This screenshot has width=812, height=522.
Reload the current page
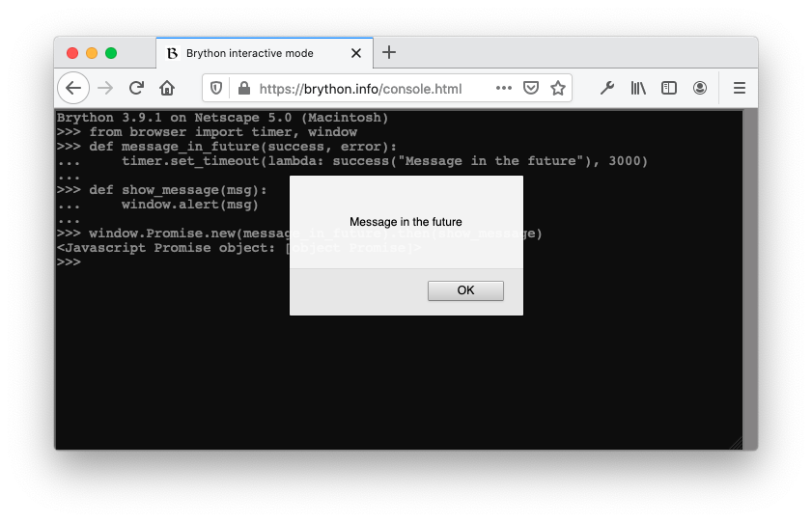tap(136, 88)
